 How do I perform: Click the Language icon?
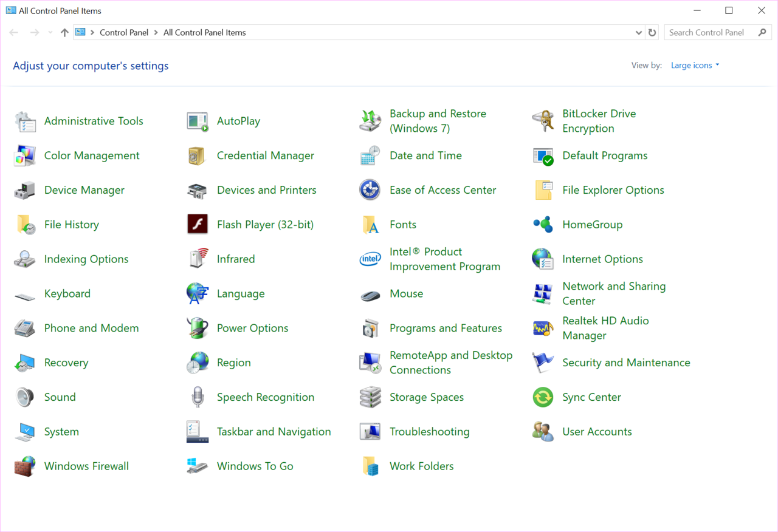pyautogui.click(x=198, y=294)
